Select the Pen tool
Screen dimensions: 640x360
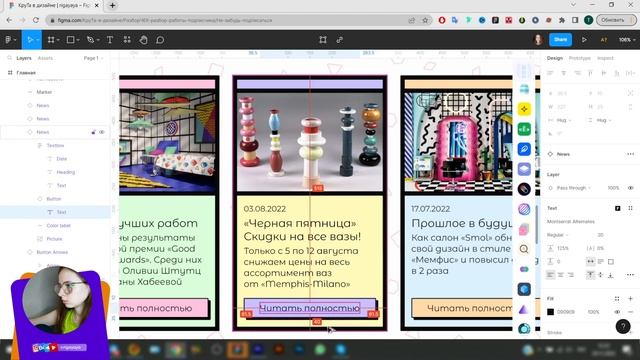(x=90, y=40)
